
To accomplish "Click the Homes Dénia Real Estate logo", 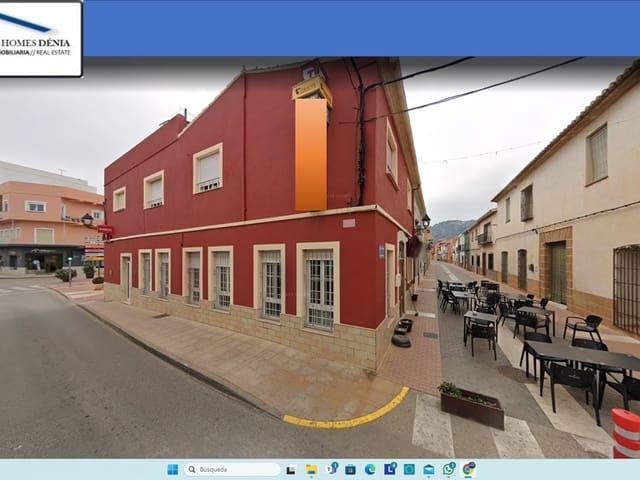I will pyautogui.click(x=40, y=38).
